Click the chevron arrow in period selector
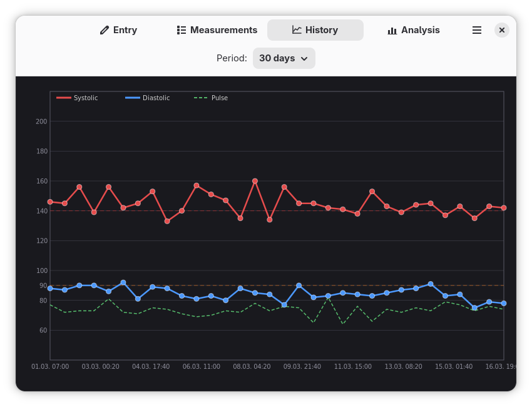Screen dimensions: 532x407 (305, 59)
